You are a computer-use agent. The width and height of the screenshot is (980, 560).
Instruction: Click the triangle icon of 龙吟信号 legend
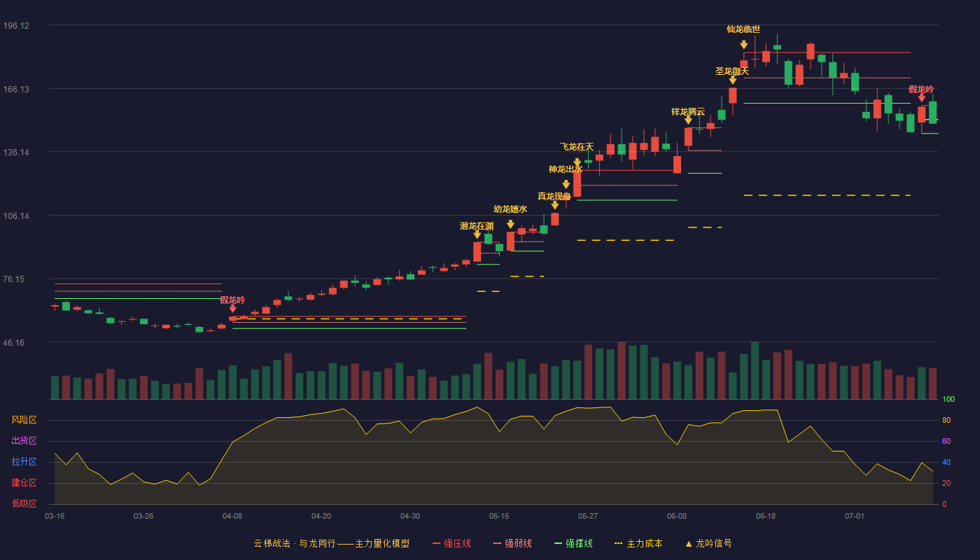688,543
